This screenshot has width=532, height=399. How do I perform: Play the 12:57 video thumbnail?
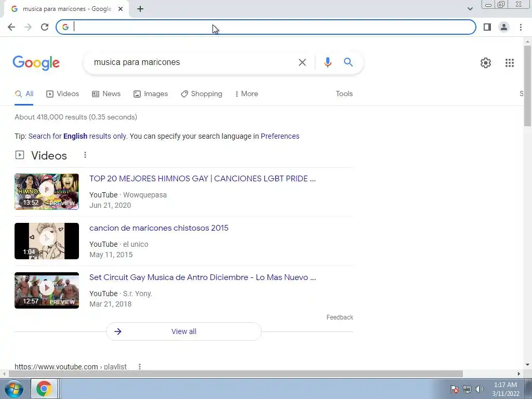tap(46, 290)
